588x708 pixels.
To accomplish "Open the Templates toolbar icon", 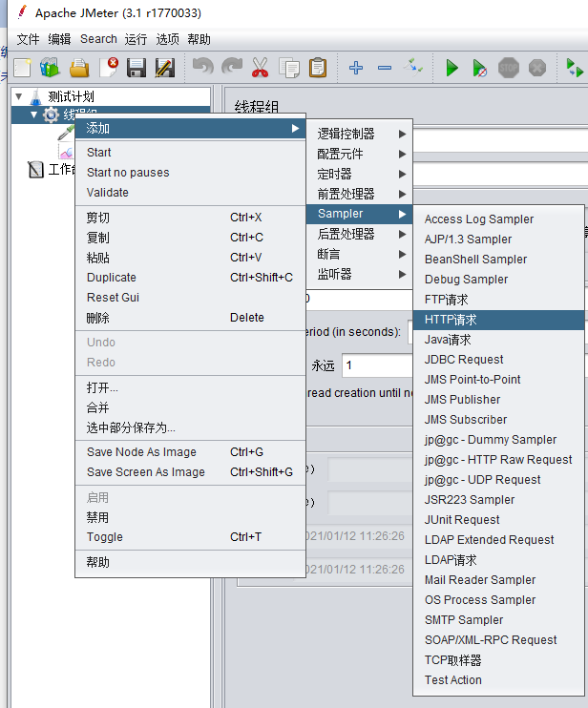I will (51, 68).
